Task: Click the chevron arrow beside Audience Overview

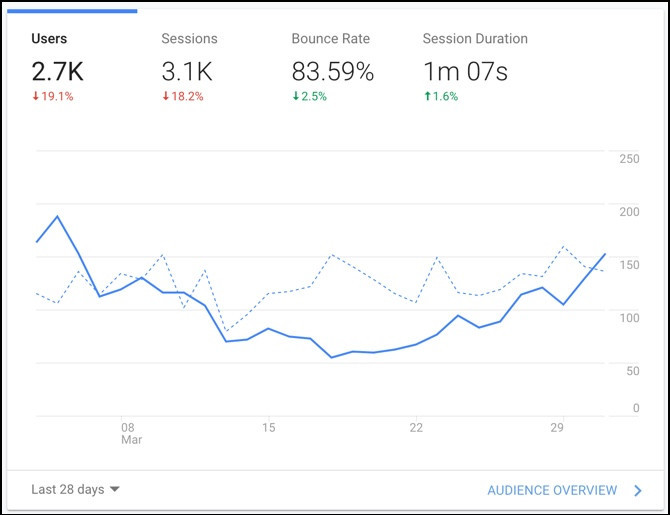Action: click(x=638, y=490)
